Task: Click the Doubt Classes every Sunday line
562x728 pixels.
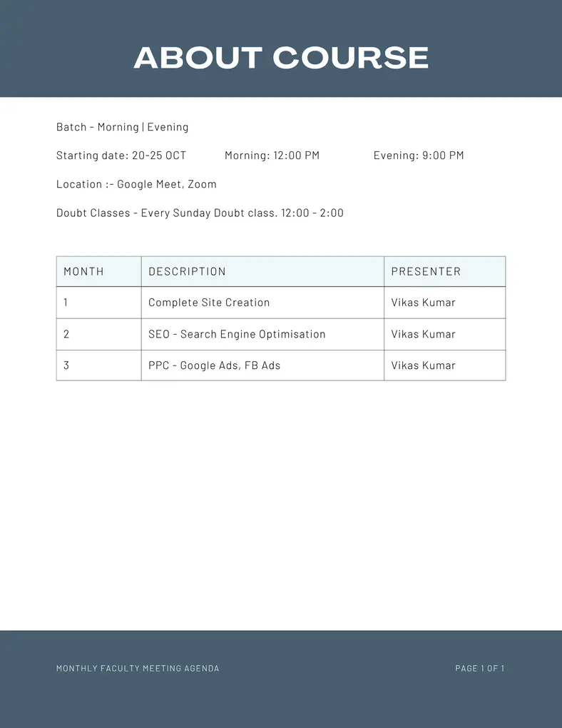Action: click(x=200, y=213)
